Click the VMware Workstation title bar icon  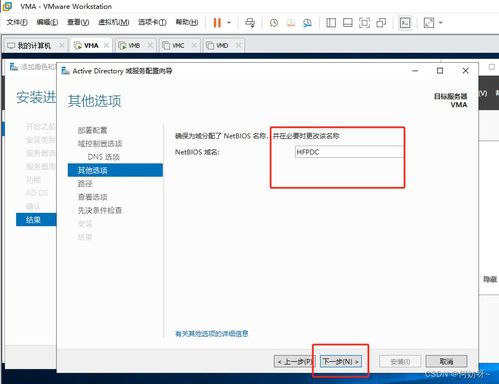(x=7, y=6)
